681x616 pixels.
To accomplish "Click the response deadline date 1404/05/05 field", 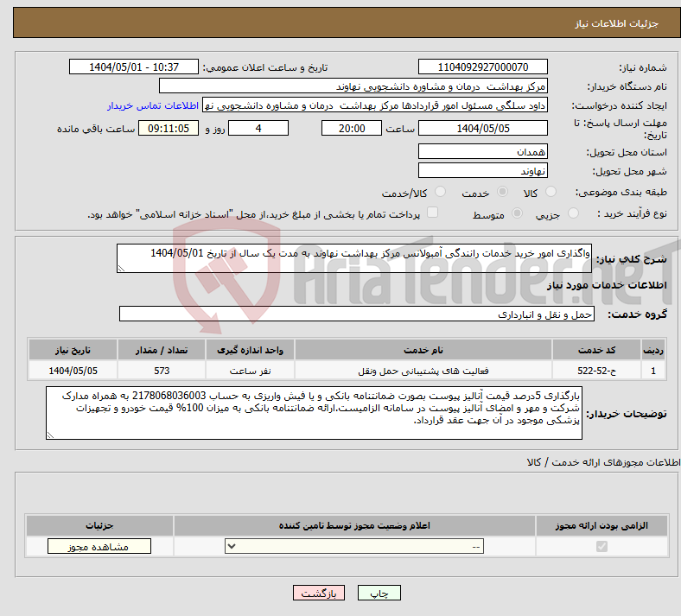I will [x=482, y=128].
